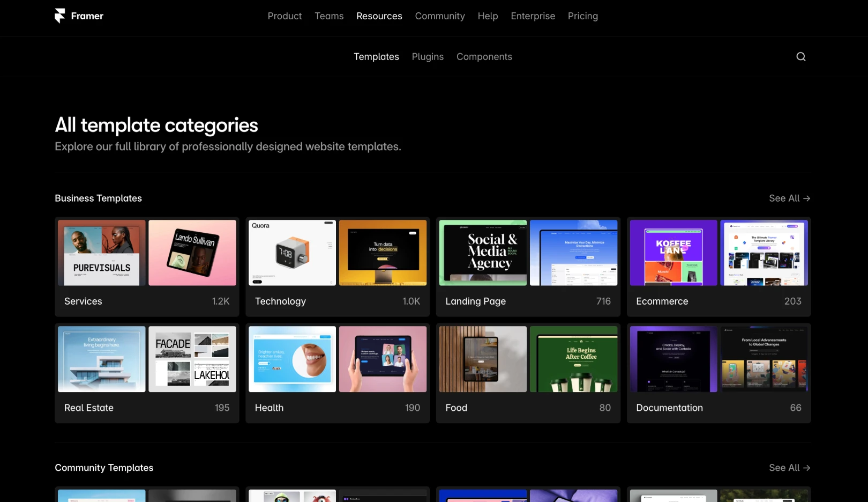Select the Ecommerce category label

662,301
